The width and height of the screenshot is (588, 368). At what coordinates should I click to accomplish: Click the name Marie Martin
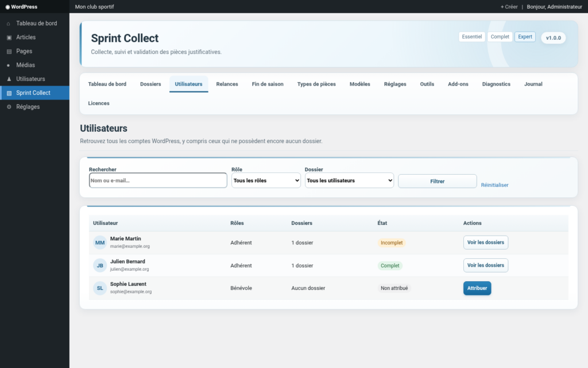point(126,239)
